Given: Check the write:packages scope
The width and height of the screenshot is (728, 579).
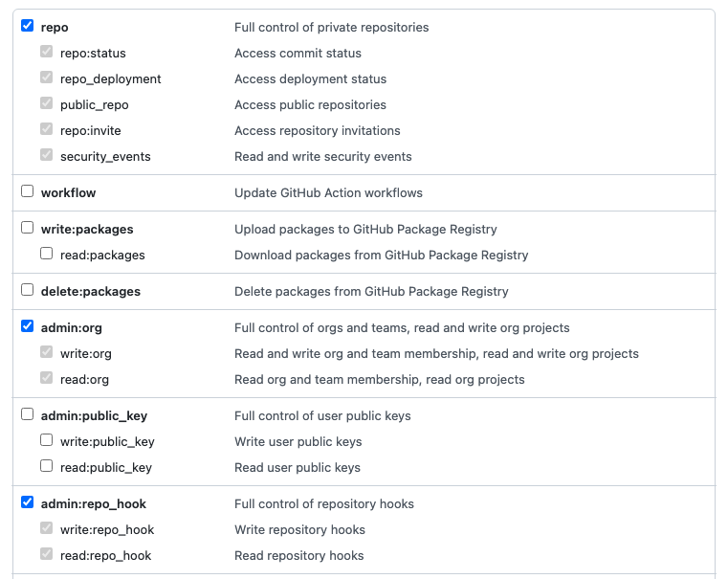Looking at the screenshot, I should tap(28, 229).
